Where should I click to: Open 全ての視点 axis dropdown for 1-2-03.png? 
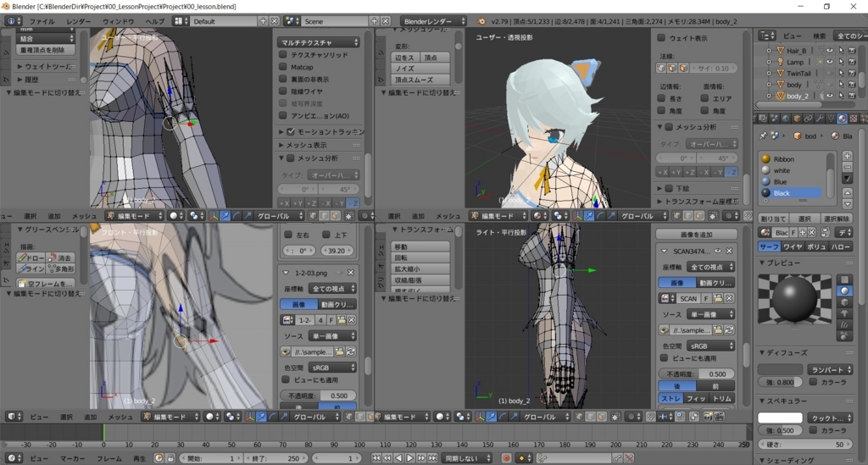tap(332, 289)
